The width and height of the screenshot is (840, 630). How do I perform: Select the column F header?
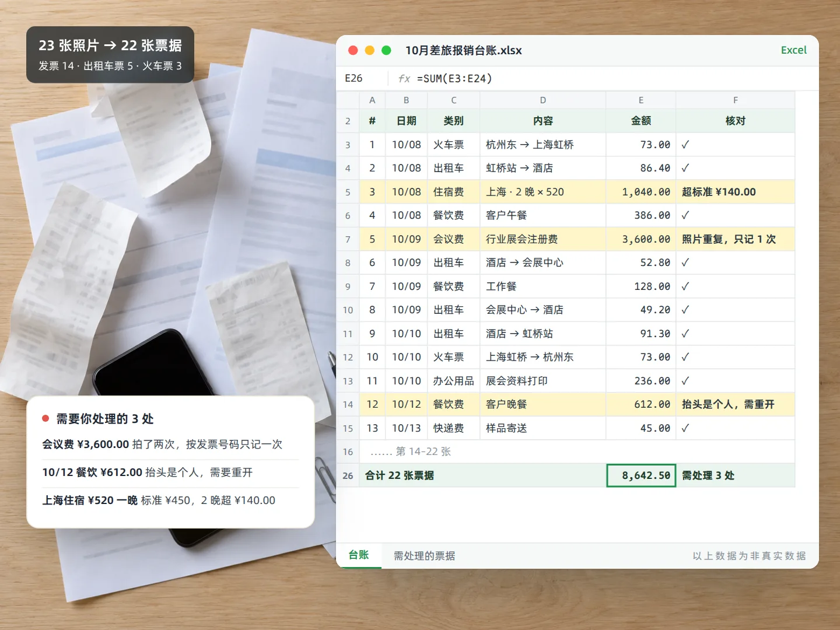click(736, 100)
